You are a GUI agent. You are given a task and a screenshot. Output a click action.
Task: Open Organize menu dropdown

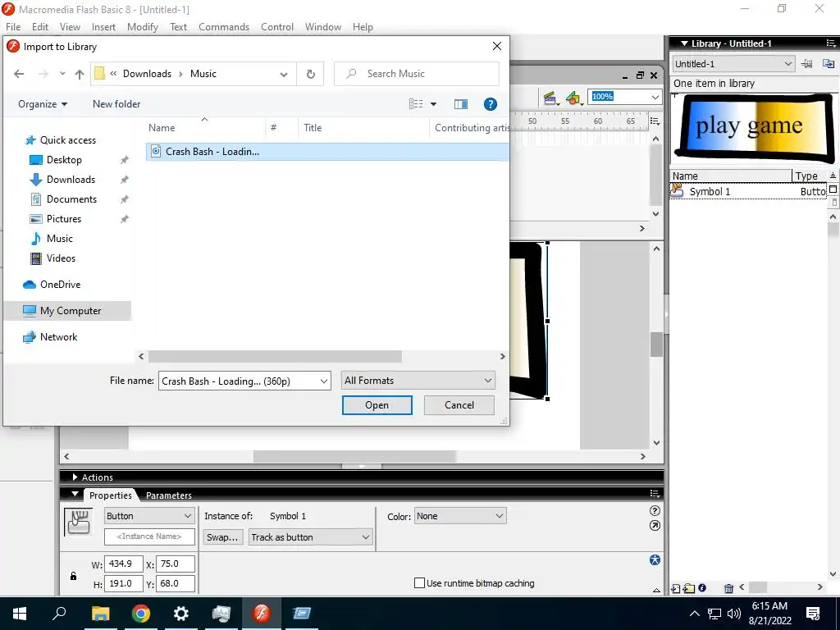(43, 104)
